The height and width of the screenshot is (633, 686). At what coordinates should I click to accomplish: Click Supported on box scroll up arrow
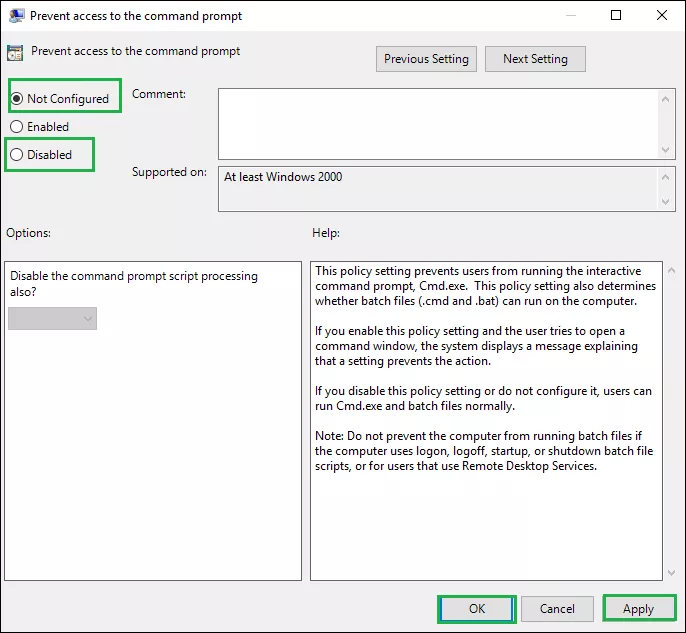[665, 177]
